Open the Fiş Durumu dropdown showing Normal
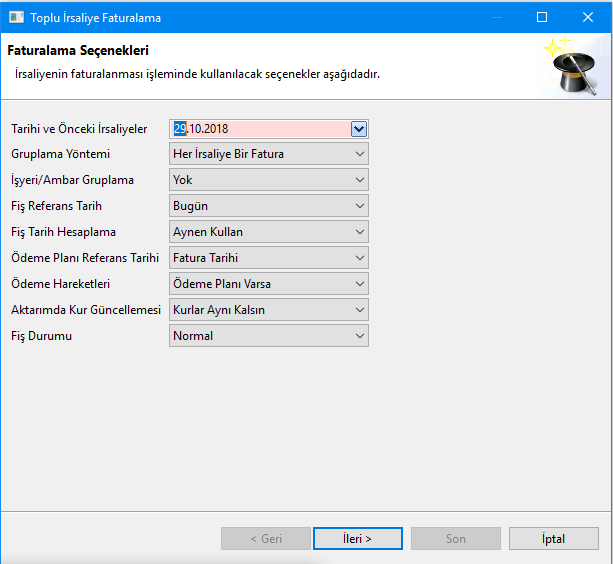The height and width of the screenshot is (564, 613). (x=269, y=336)
